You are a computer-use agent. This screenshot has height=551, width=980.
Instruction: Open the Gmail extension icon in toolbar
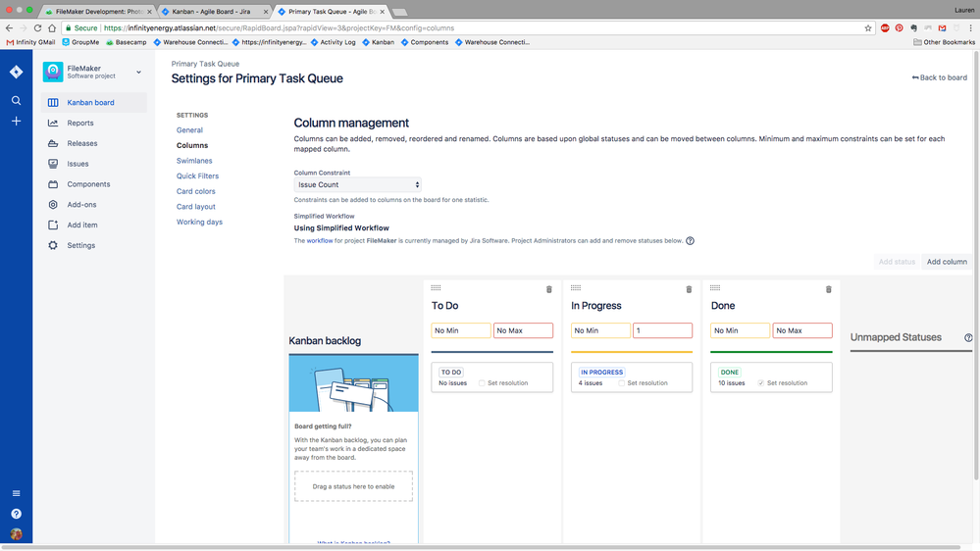(x=942, y=28)
